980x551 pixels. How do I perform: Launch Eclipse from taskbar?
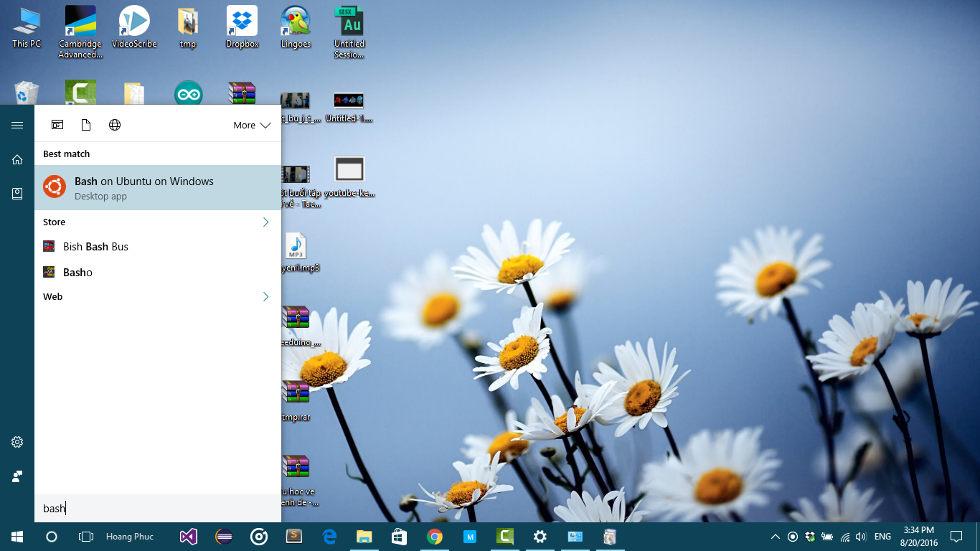point(224,537)
